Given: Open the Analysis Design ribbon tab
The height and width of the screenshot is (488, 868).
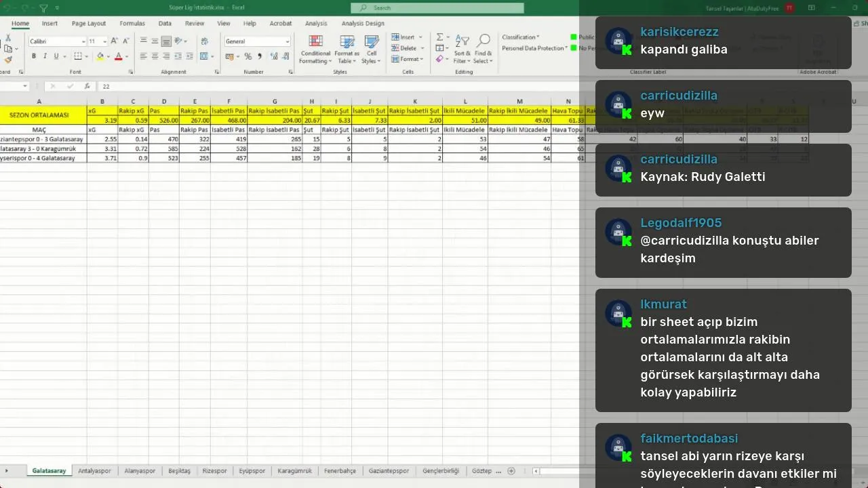Looking at the screenshot, I should click(x=363, y=23).
